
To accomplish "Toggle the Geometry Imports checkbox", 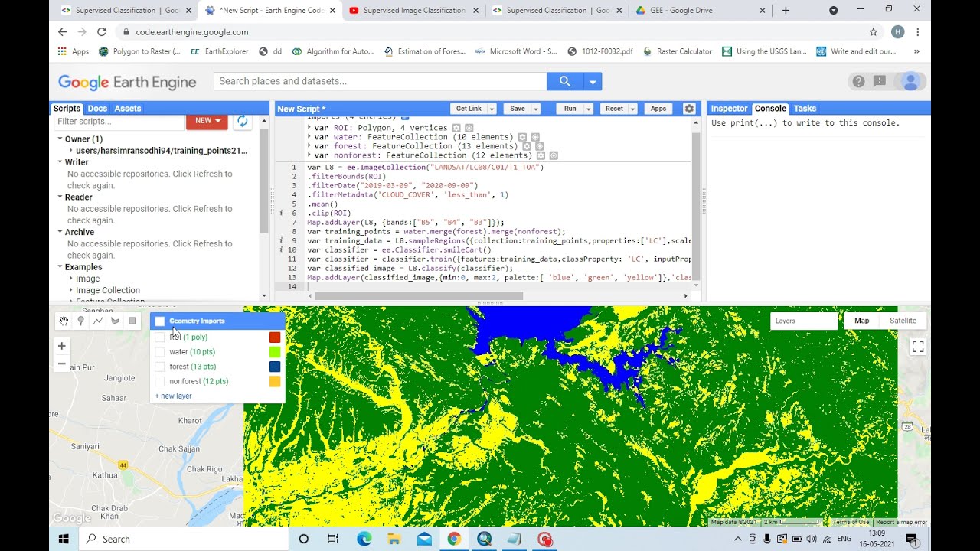I will (160, 321).
